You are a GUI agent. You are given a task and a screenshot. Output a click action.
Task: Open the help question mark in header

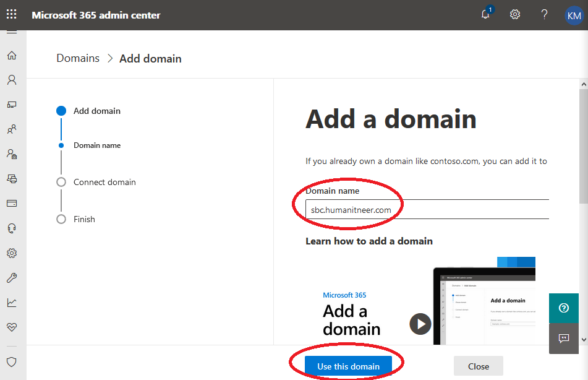544,14
